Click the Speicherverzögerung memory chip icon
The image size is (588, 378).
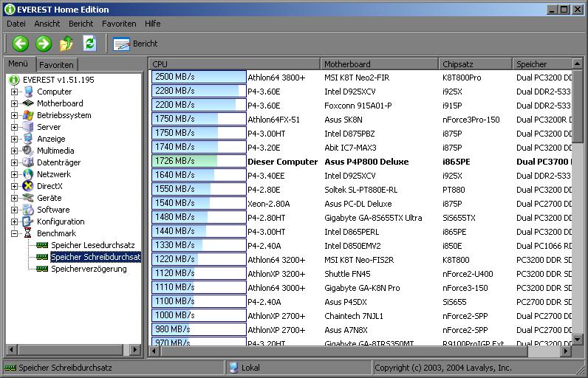click(42, 269)
